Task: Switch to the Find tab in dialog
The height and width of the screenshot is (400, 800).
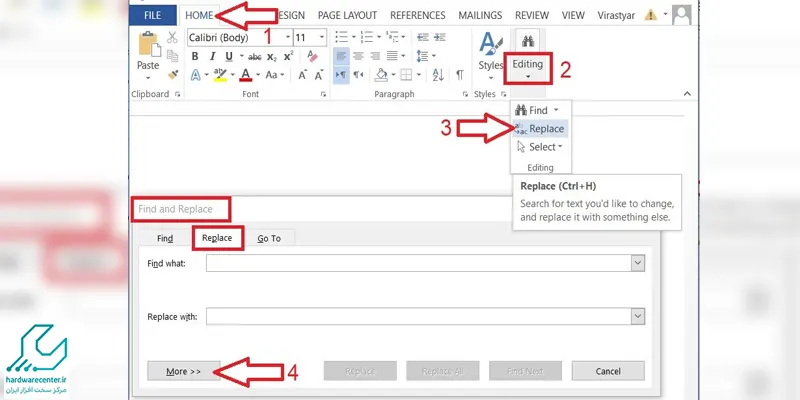Action: pyautogui.click(x=165, y=238)
